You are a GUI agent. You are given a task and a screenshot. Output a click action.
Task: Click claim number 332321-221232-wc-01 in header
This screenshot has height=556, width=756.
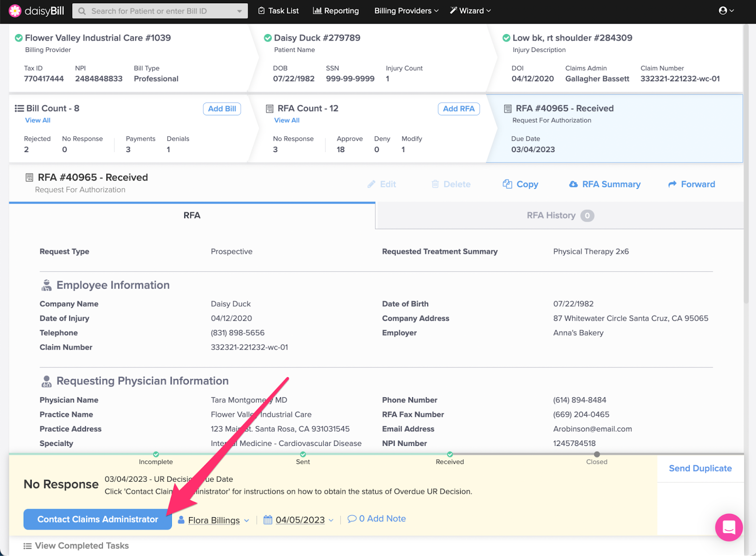click(680, 79)
